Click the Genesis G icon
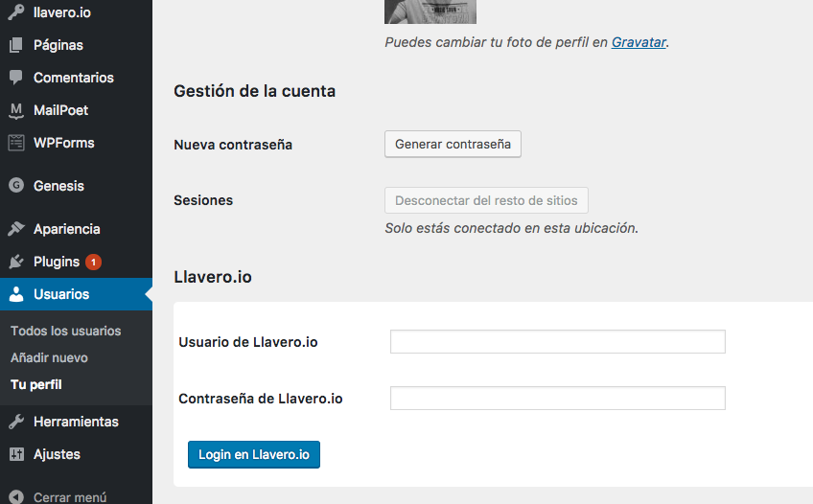Image resolution: width=813 pixels, height=504 pixels. pyautogui.click(x=16, y=185)
